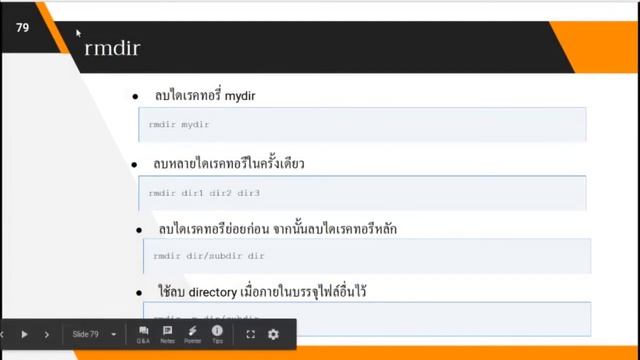This screenshot has width=640, height=360.
Task: Click the bullet about deleting subdirectory first
Action: (278, 229)
